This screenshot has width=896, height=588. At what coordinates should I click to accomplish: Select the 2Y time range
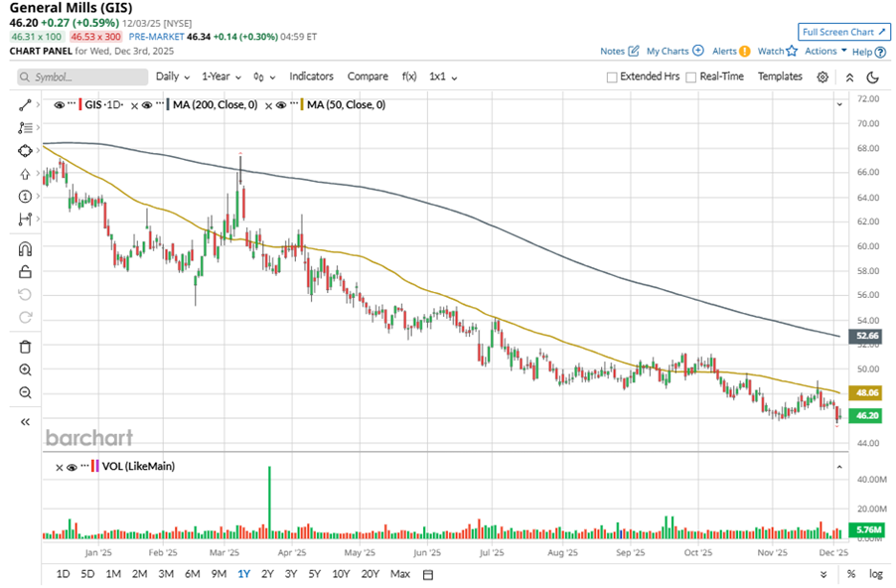pyautogui.click(x=267, y=574)
